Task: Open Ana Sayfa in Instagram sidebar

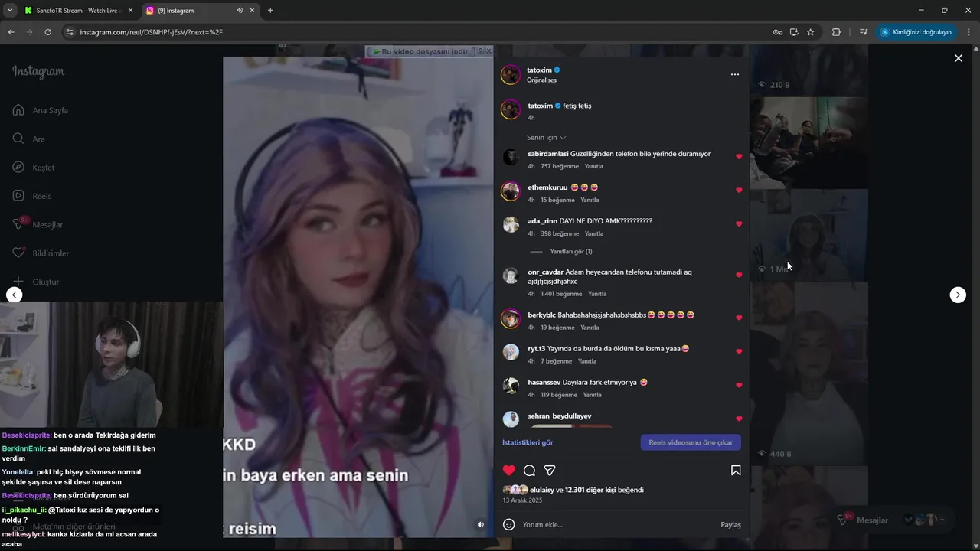Action: pyautogui.click(x=41, y=110)
